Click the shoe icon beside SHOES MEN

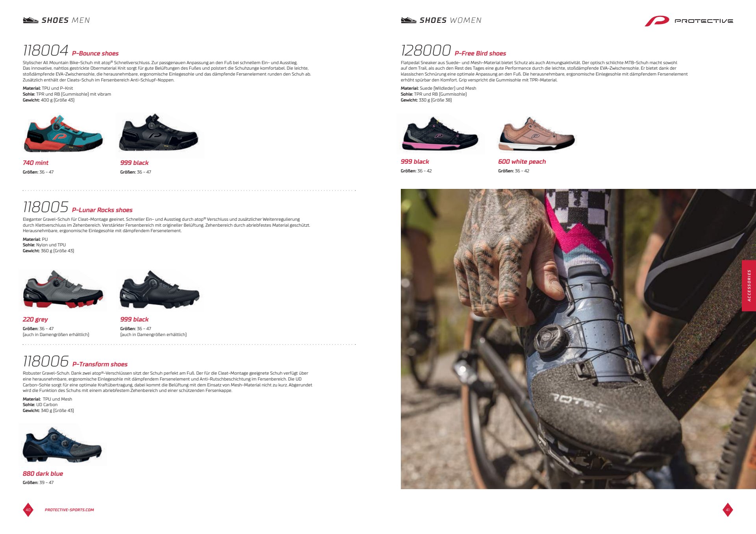31,20
